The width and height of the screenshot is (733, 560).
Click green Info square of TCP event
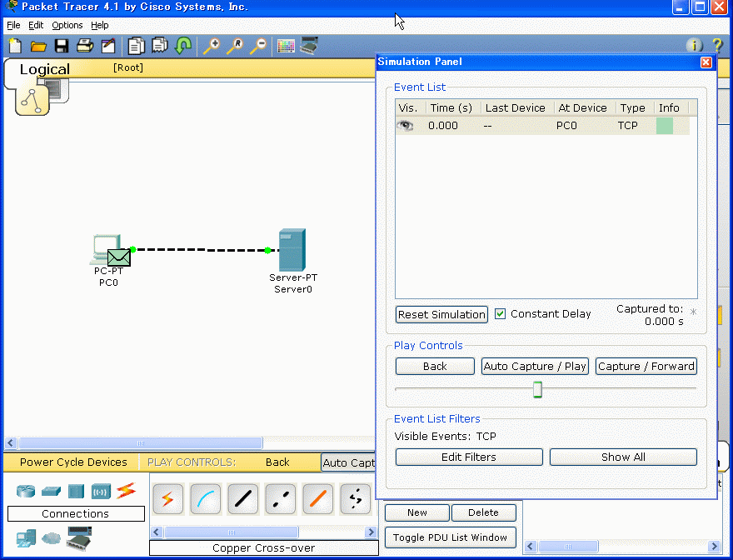(665, 126)
